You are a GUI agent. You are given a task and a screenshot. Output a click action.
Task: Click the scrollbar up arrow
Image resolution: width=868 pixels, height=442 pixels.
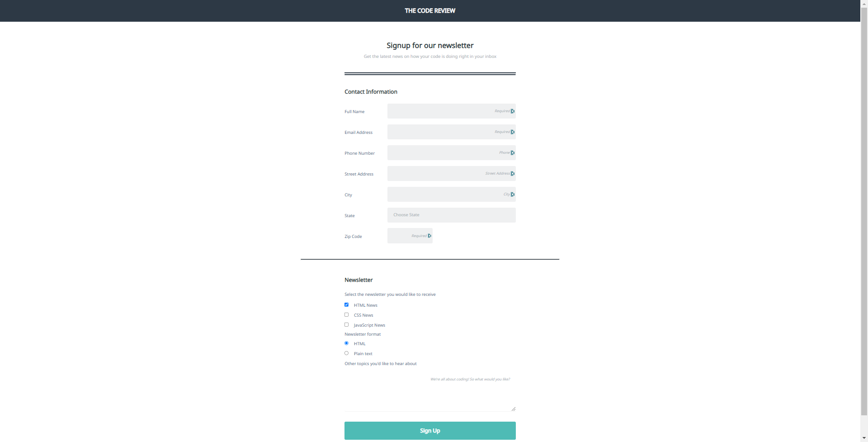864,4
